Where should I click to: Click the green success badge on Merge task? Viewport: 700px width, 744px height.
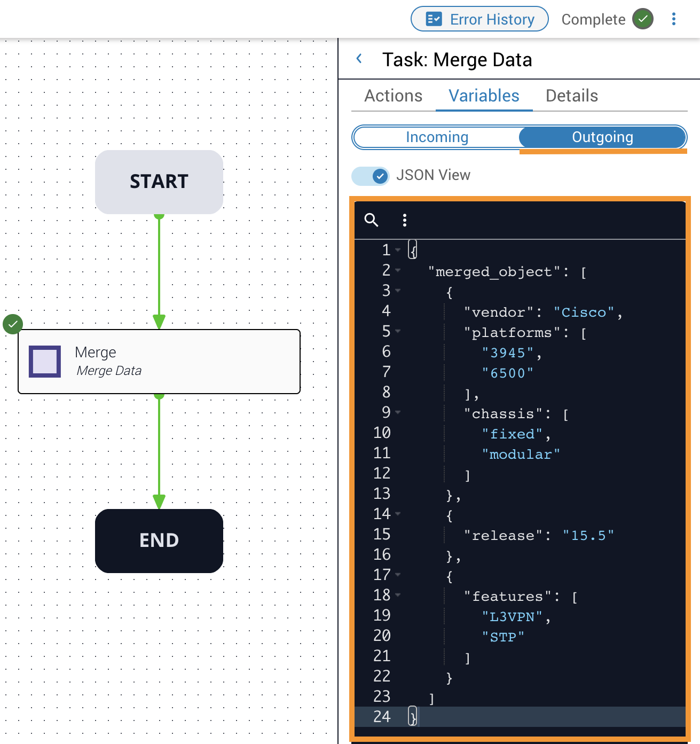13,324
